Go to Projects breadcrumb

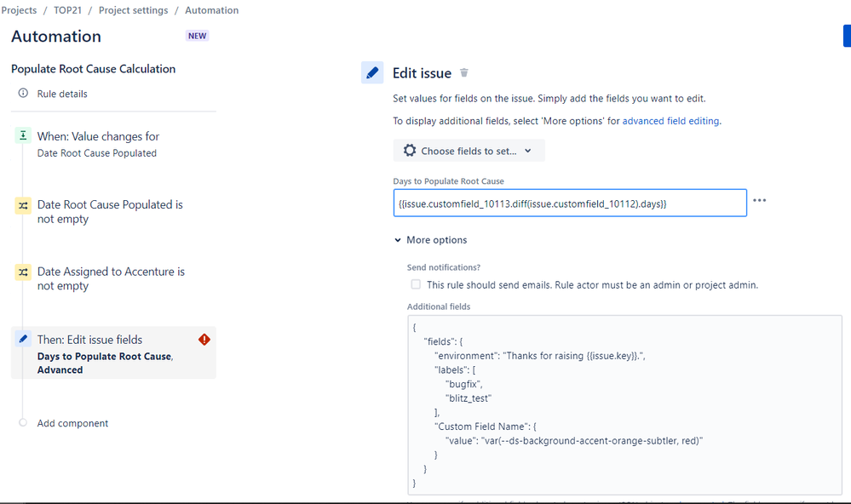[19, 10]
